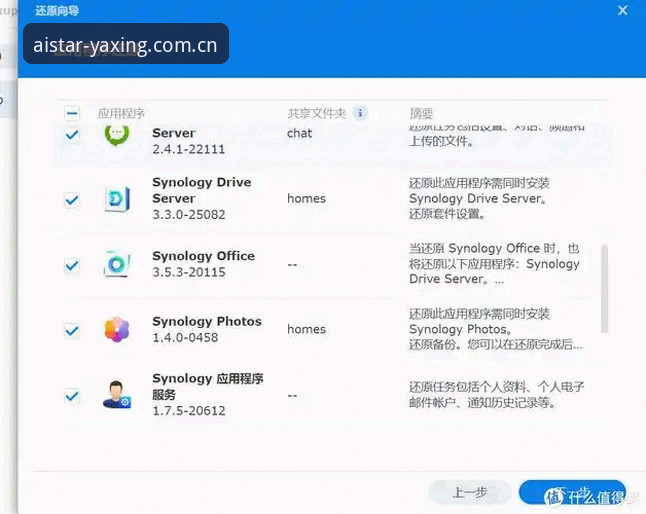Uncheck the Chat Server 2.4.1-22111 checkbox
Viewport: 646px width, 514px height.
72,134
